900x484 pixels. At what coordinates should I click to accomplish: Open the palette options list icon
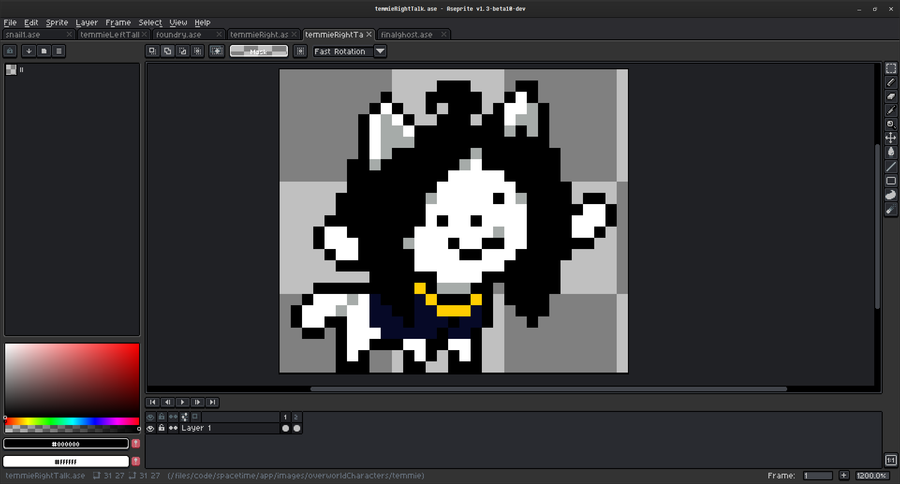tap(59, 51)
